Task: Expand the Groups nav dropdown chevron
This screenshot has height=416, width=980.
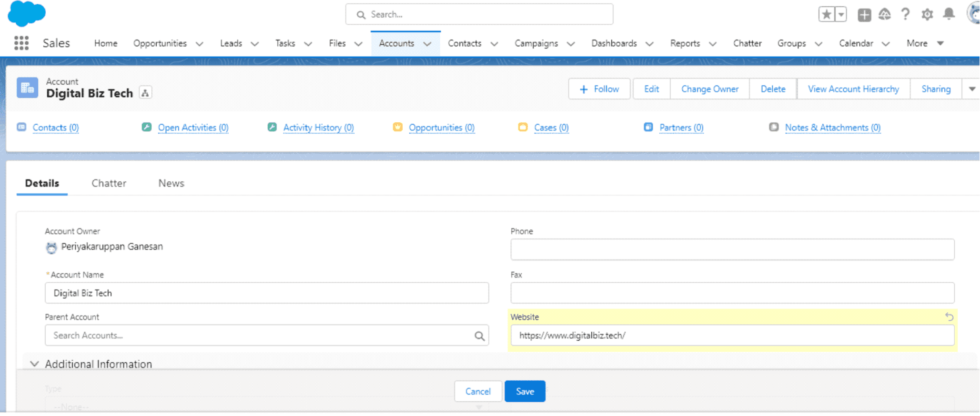Action: pos(818,44)
